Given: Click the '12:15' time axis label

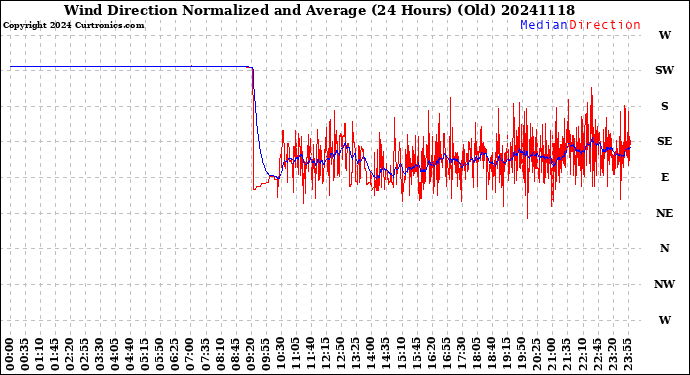Looking at the screenshot, I should 326,354.
